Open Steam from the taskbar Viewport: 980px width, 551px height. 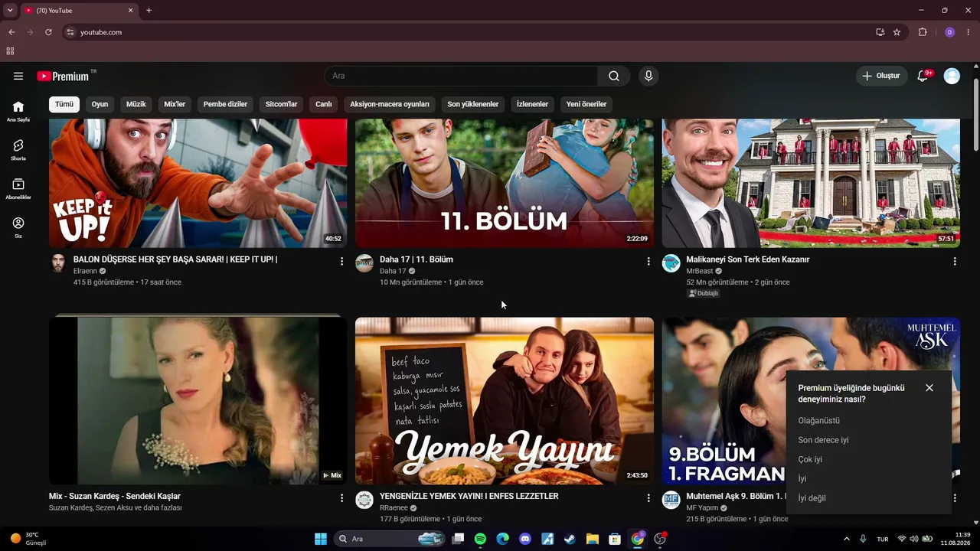click(x=570, y=539)
